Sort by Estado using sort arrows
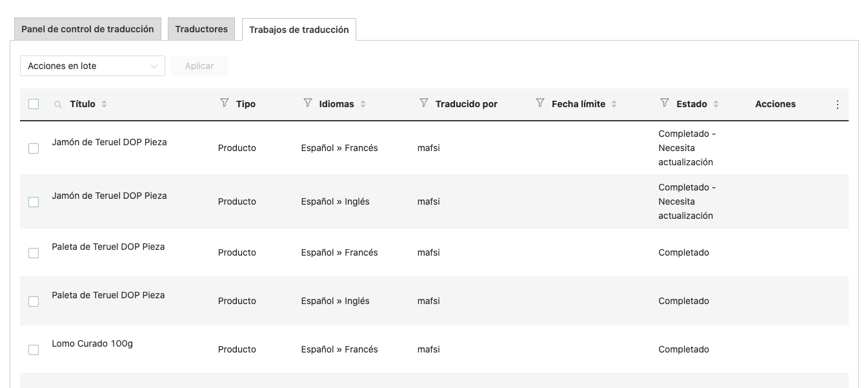 coord(716,104)
